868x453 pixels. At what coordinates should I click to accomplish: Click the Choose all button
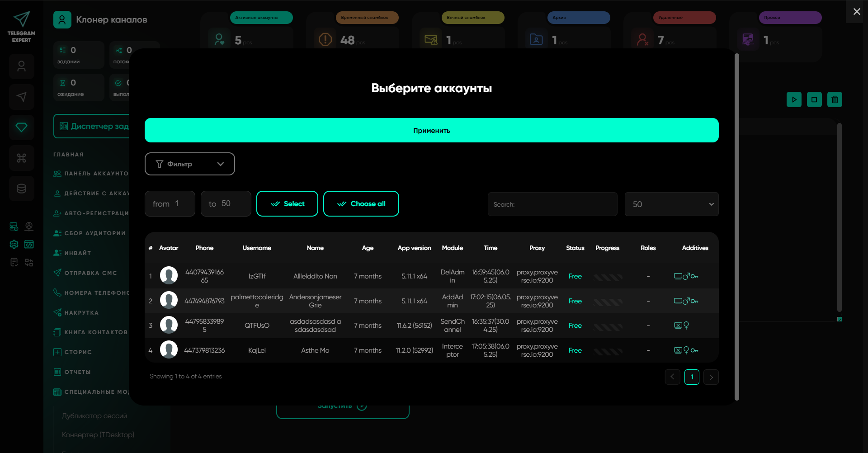tap(361, 204)
